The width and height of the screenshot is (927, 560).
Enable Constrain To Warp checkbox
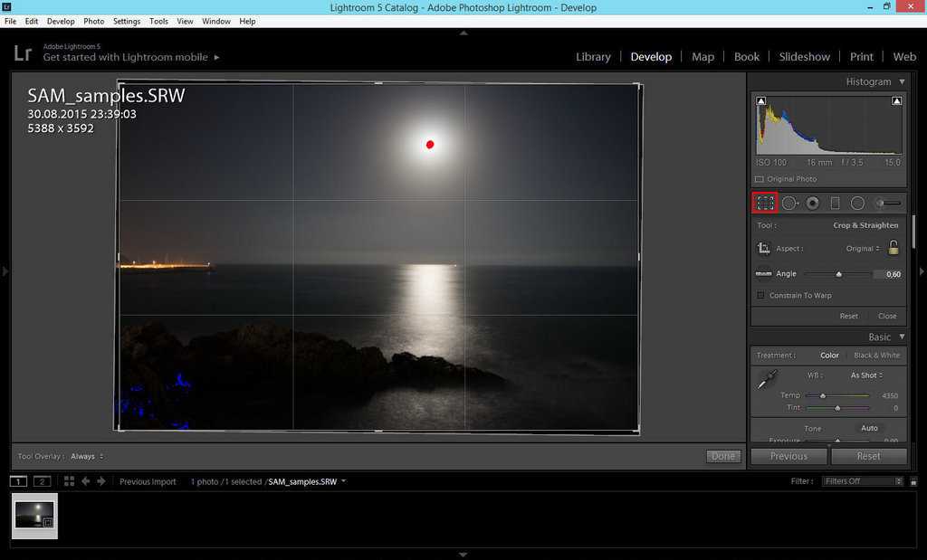(760, 296)
